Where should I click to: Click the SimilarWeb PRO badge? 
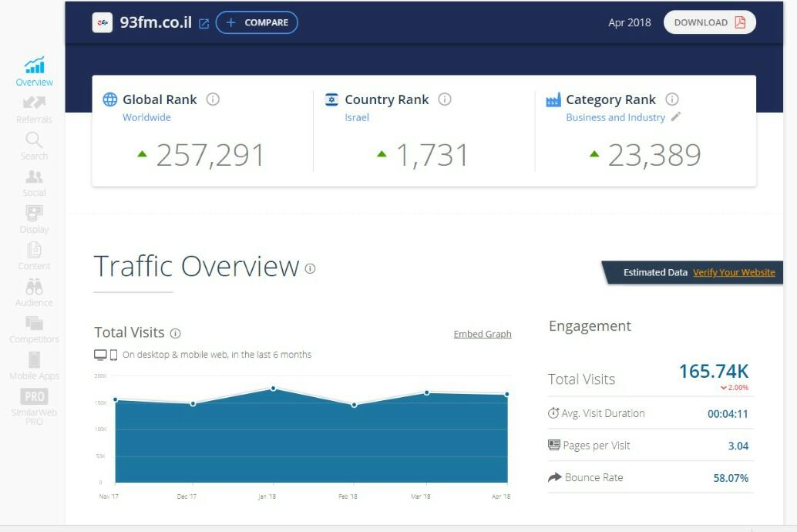pyautogui.click(x=34, y=397)
